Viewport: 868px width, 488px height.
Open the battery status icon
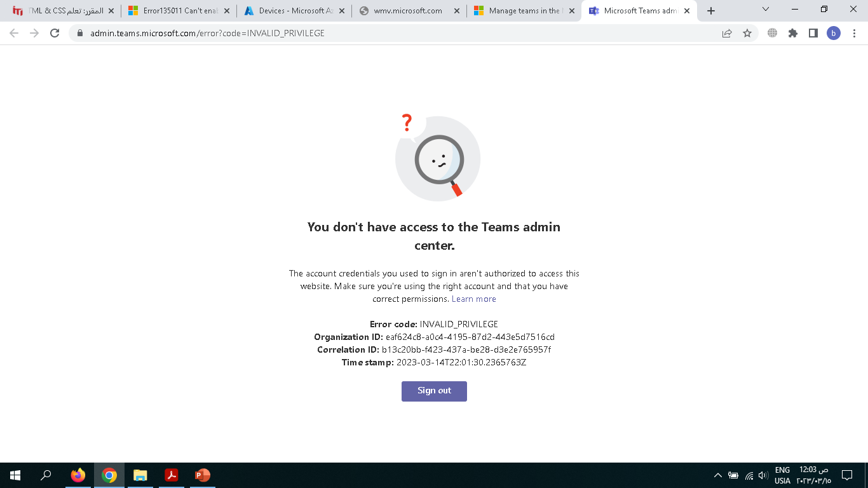733,475
